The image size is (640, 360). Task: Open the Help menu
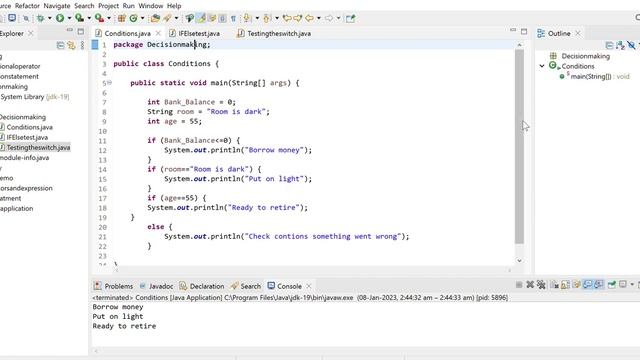click(174, 6)
